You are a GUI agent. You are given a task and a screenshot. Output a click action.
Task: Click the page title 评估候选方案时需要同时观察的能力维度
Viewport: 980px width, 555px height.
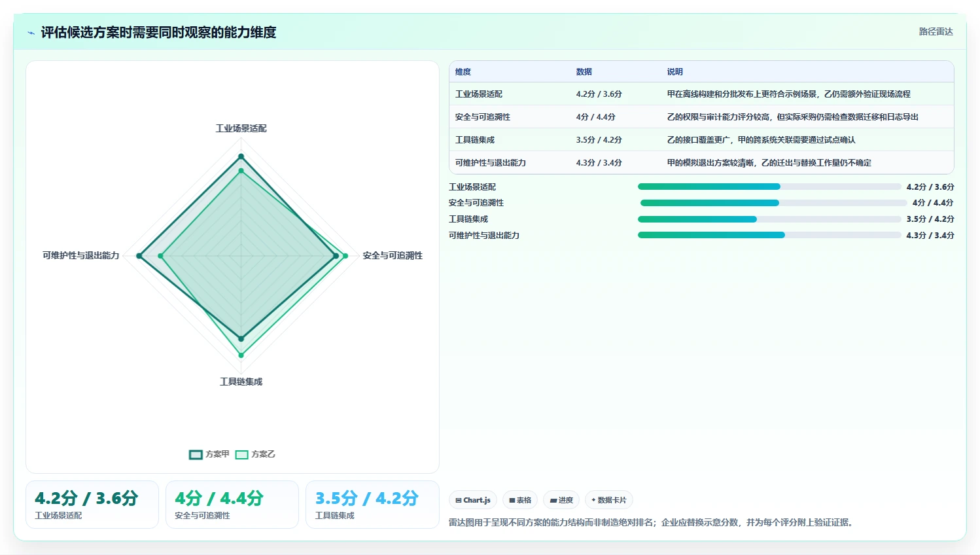(158, 33)
